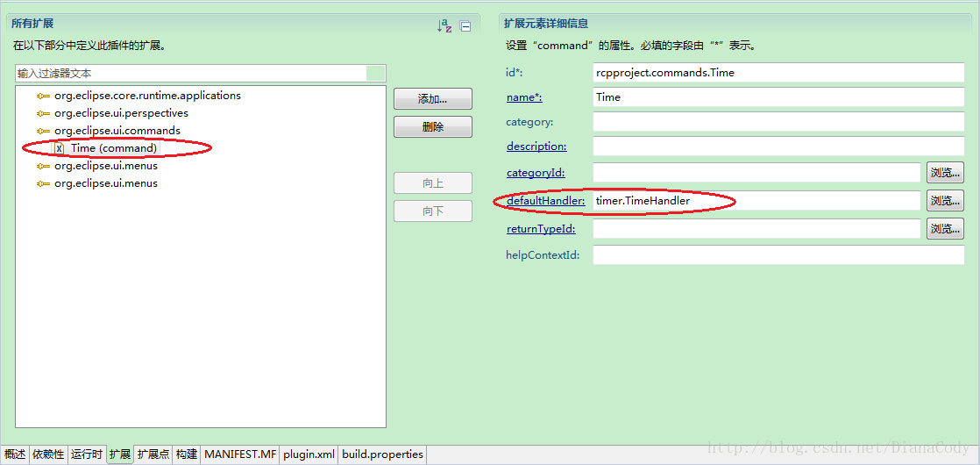The height and width of the screenshot is (465, 980).
Task: Click the helpContextId input field
Action: pos(778,254)
